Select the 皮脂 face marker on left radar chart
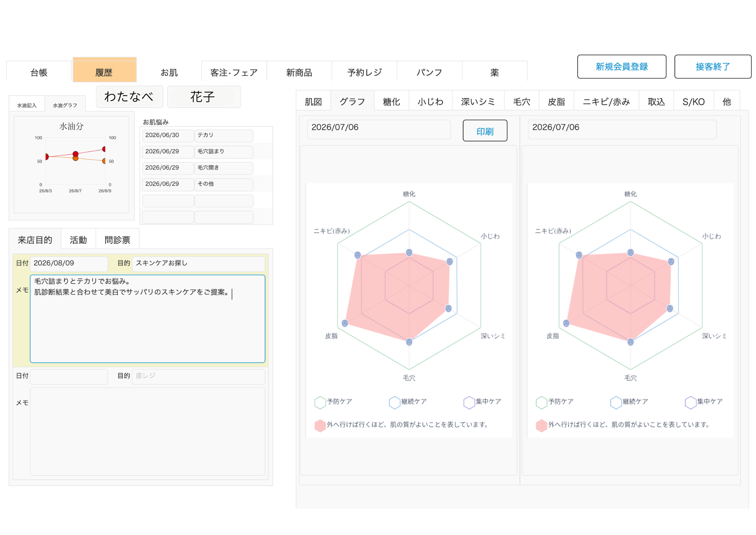 tap(345, 323)
